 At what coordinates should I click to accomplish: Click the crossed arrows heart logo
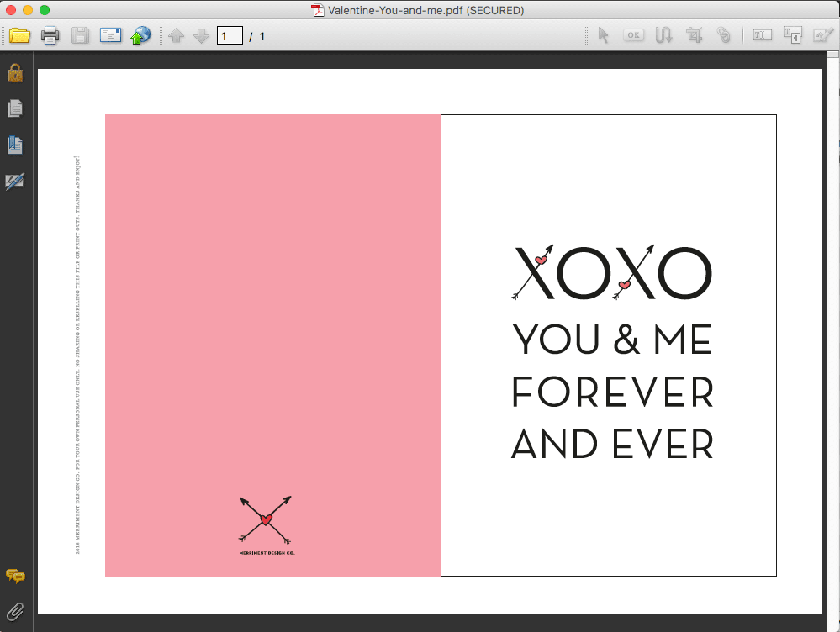pos(265,521)
